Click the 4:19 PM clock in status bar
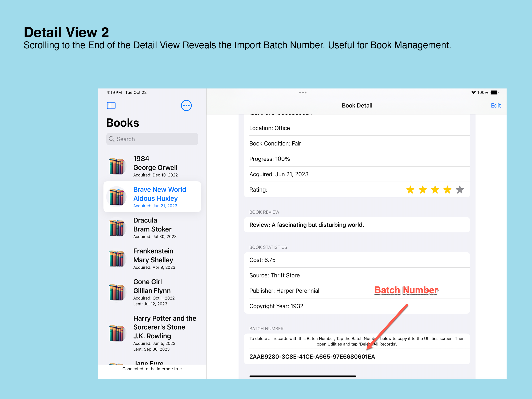Viewport: 532px width, 399px height. pyautogui.click(x=114, y=92)
